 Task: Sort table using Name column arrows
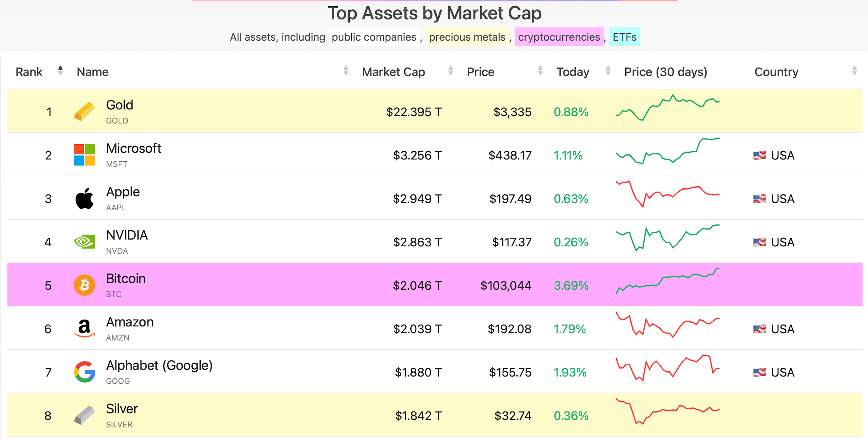tap(346, 71)
